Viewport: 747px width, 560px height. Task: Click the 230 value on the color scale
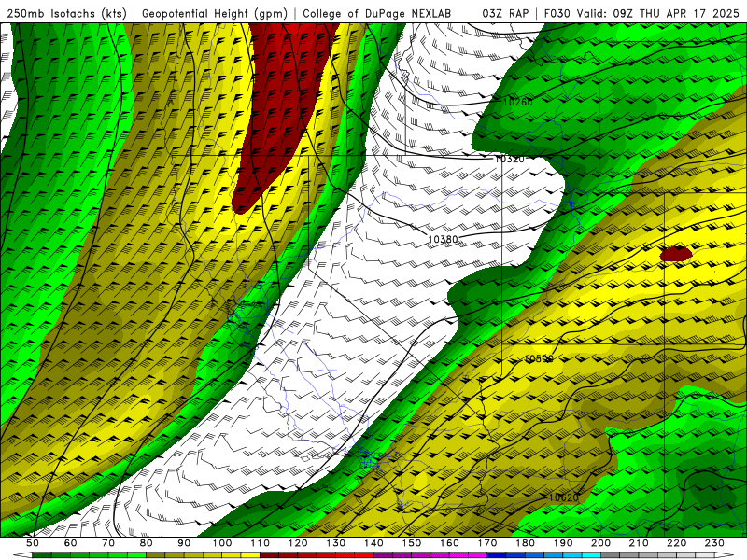(714, 543)
